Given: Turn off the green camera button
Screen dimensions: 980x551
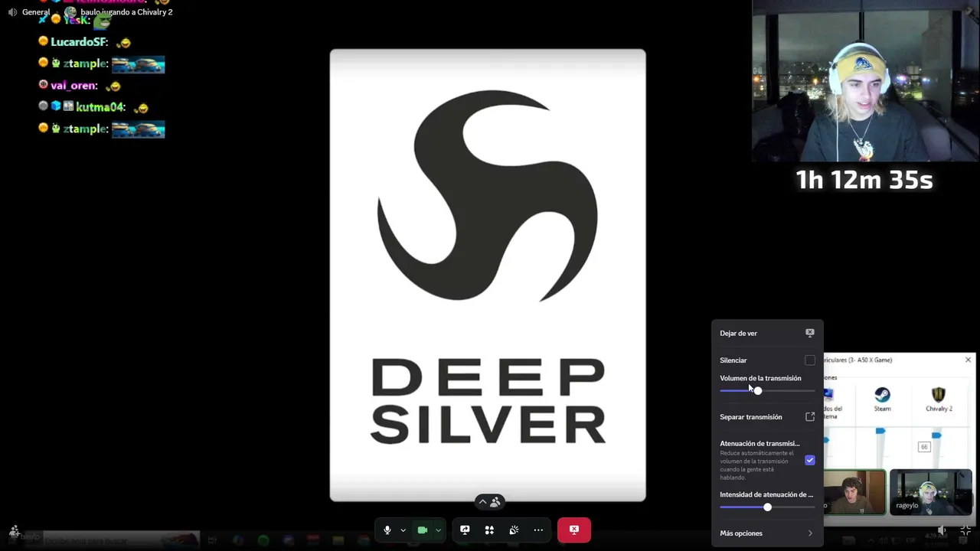Looking at the screenshot, I should point(422,530).
